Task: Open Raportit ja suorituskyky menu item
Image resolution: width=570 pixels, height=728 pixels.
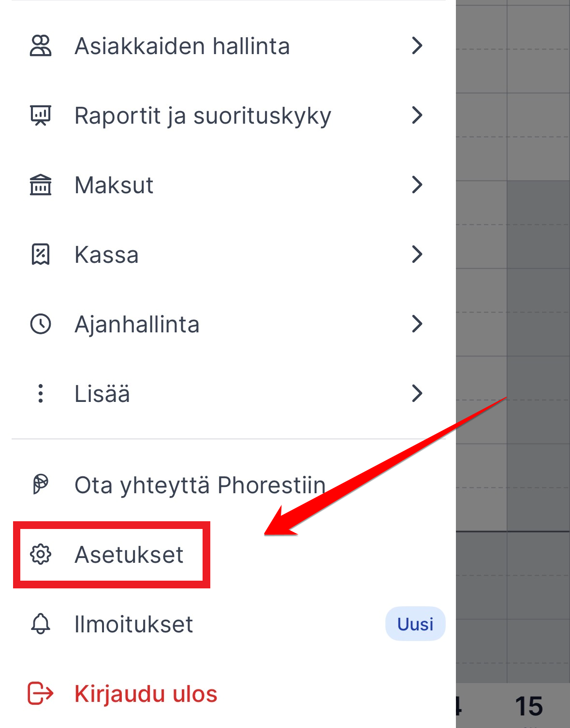Action: pyautogui.click(x=203, y=115)
